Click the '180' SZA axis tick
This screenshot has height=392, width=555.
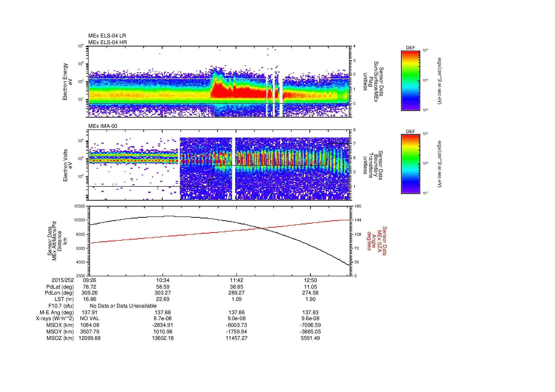358,206
